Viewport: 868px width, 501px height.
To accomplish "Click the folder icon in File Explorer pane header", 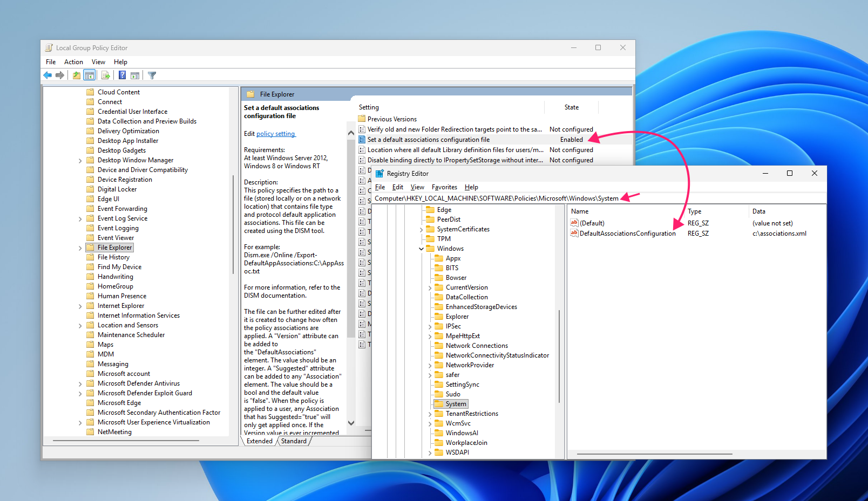I will [x=250, y=94].
